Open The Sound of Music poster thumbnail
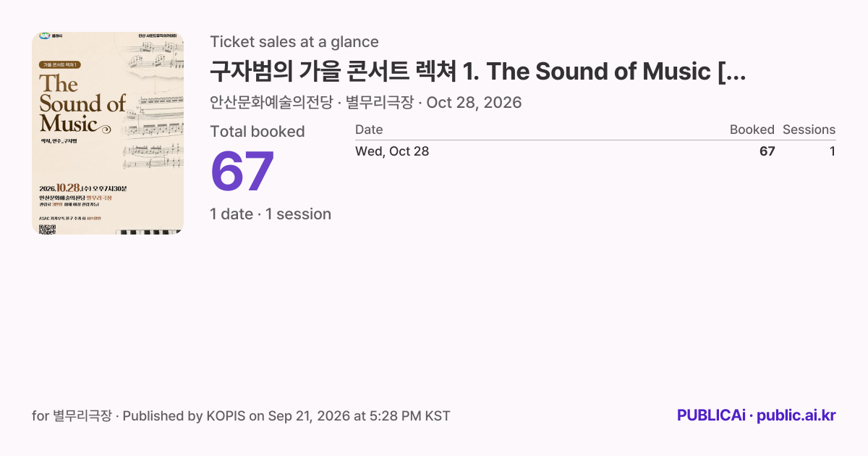 (108, 133)
